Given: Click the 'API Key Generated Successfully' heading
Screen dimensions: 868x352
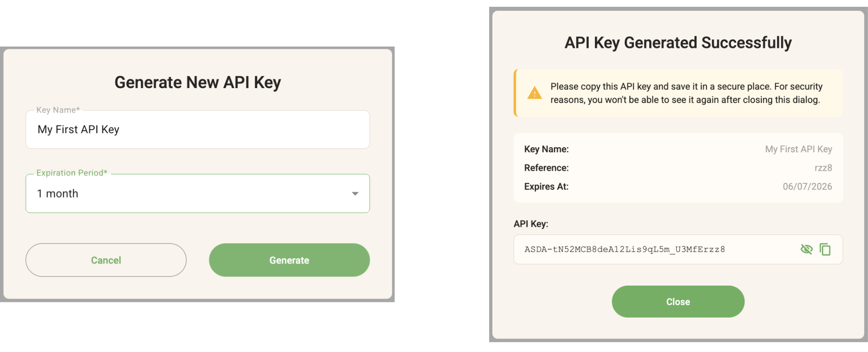Looking at the screenshot, I should tap(678, 43).
